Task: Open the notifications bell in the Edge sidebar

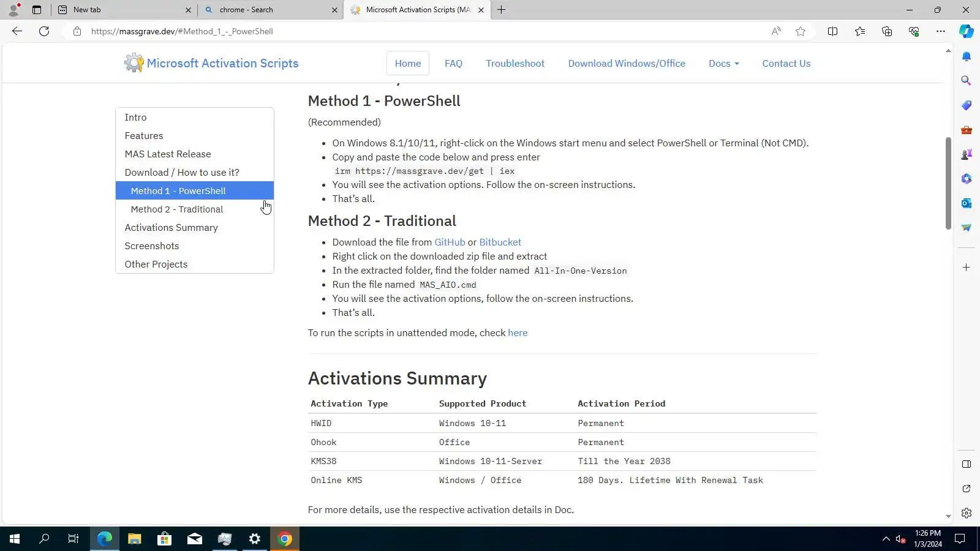Action: coord(967,56)
